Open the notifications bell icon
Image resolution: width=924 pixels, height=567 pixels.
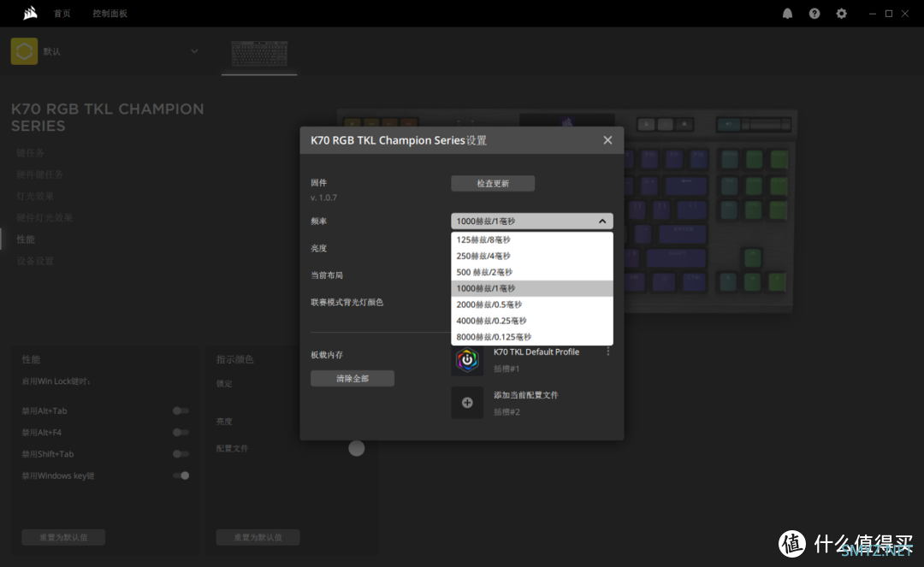coord(787,14)
